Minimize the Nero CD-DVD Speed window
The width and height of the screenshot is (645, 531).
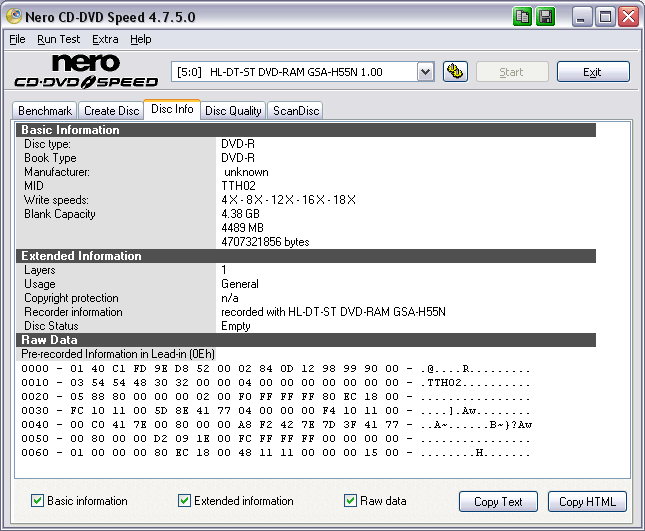[x=582, y=17]
